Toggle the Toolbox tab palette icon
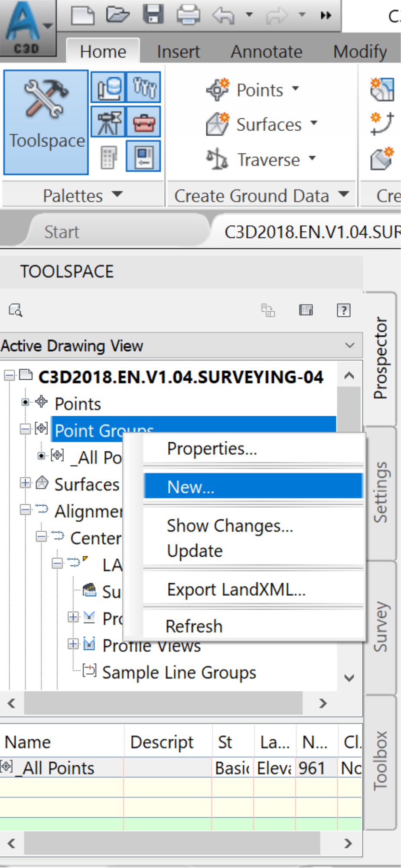 pyautogui.click(x=143, y=122)
